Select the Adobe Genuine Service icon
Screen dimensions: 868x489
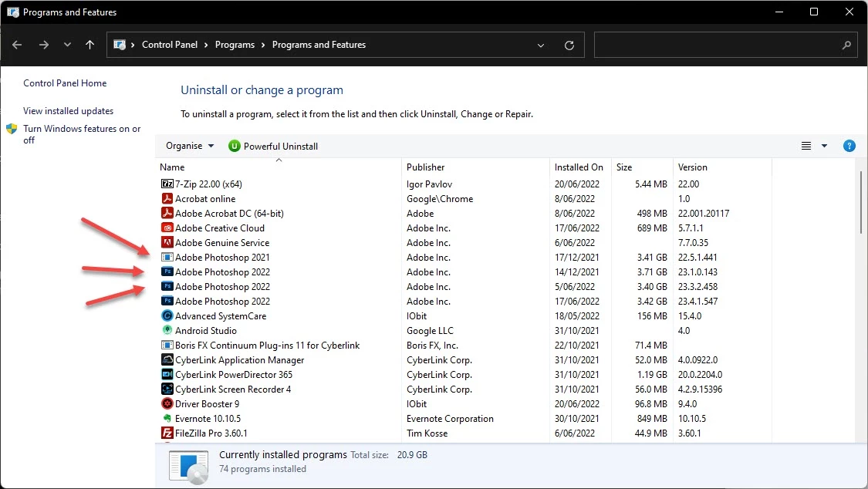pyautogui.click(x=167, y=242)
